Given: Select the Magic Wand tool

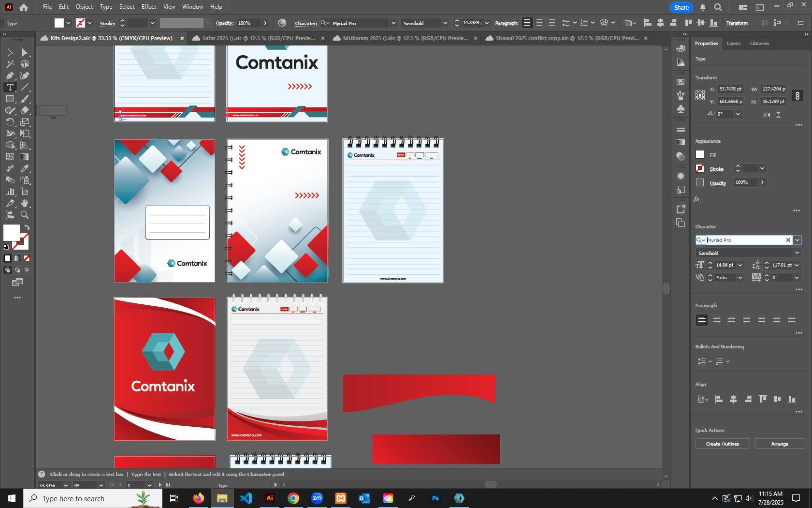Looking at the screenshot, I should (10, 64).
